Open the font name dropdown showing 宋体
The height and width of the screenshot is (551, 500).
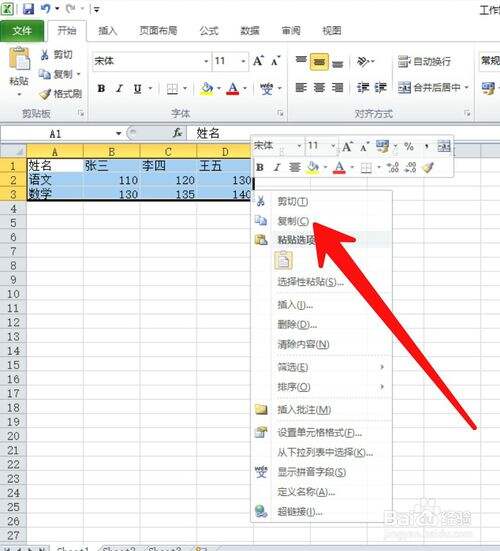point(206,61)
